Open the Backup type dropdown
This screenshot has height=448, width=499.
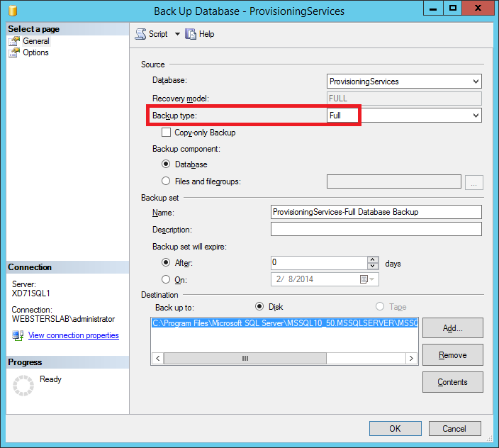point(476,116)
